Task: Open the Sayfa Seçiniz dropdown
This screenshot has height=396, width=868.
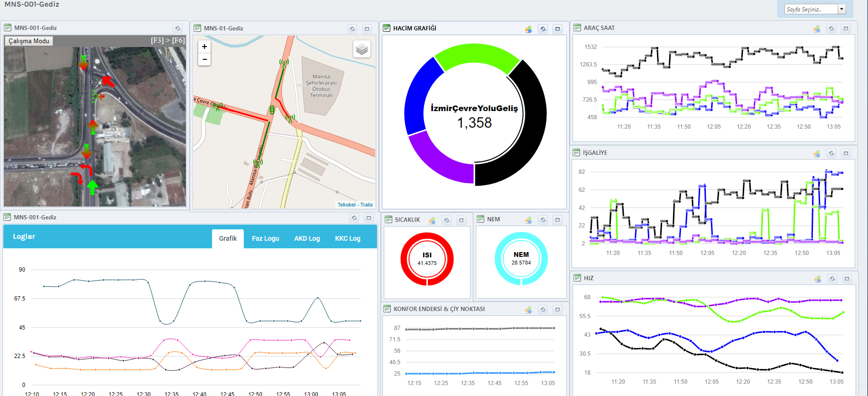Action: click(841, 9)
